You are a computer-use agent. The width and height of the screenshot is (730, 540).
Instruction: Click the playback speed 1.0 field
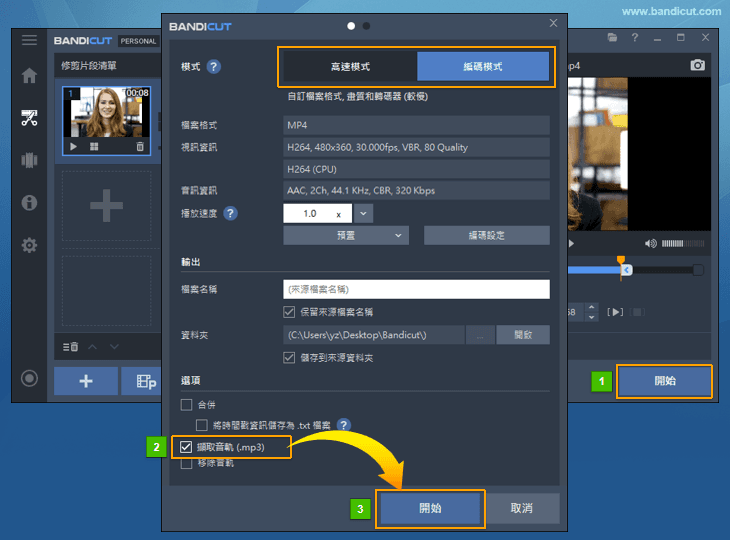317,213
